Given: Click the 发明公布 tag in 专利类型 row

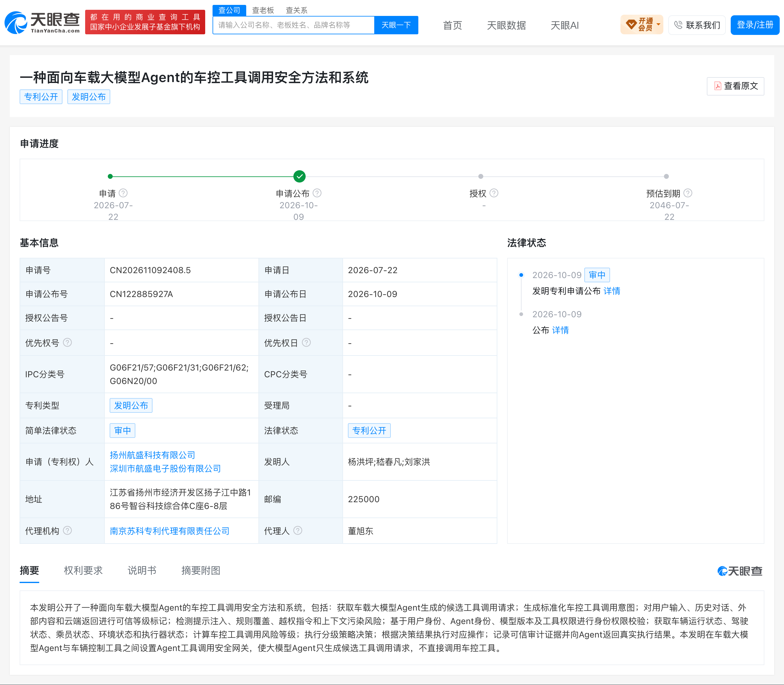Looking at the screenshot, I should click(131, 405).
